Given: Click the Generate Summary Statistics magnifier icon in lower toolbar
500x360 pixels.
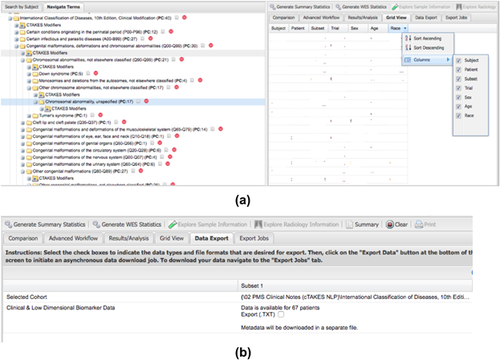Looking at the screenshot, I should [x=8, y=224].
